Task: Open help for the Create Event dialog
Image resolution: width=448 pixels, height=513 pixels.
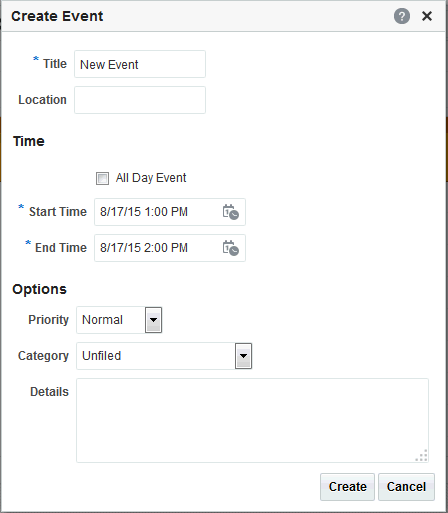Action: tap(402, 16)
